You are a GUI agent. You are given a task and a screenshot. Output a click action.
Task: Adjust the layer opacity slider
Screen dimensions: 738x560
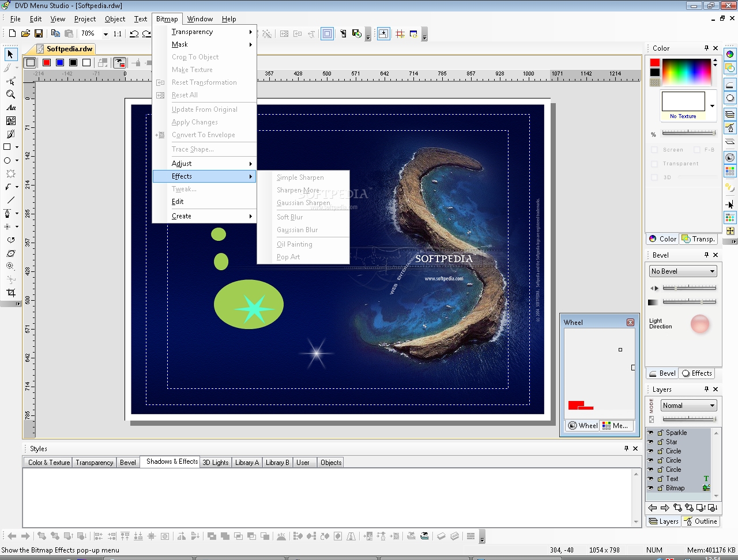689,419
